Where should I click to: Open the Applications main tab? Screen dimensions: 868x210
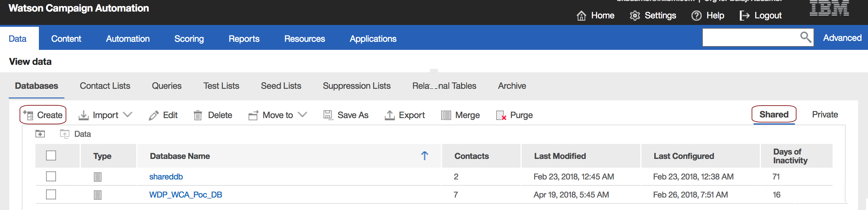[x=373, y=39]
